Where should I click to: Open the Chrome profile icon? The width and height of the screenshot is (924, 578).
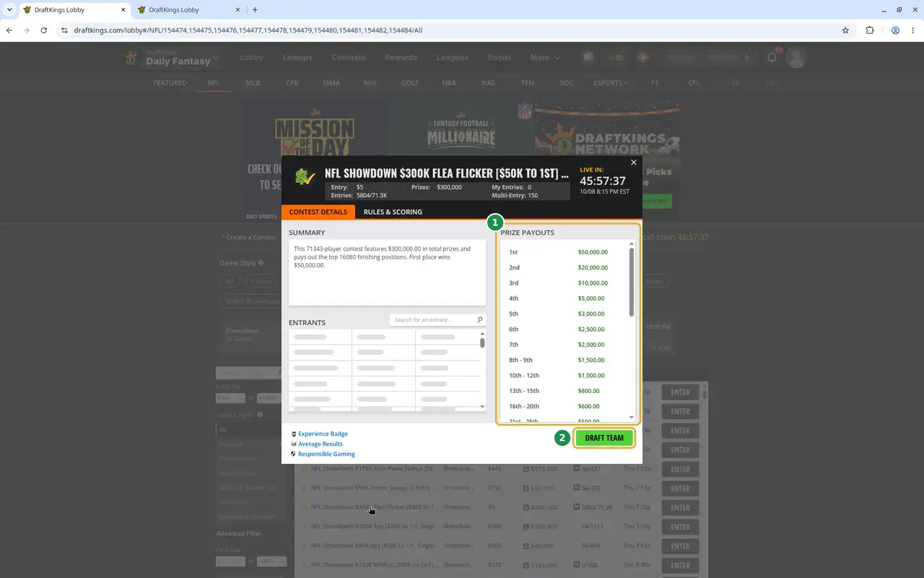tap(895, 30)
